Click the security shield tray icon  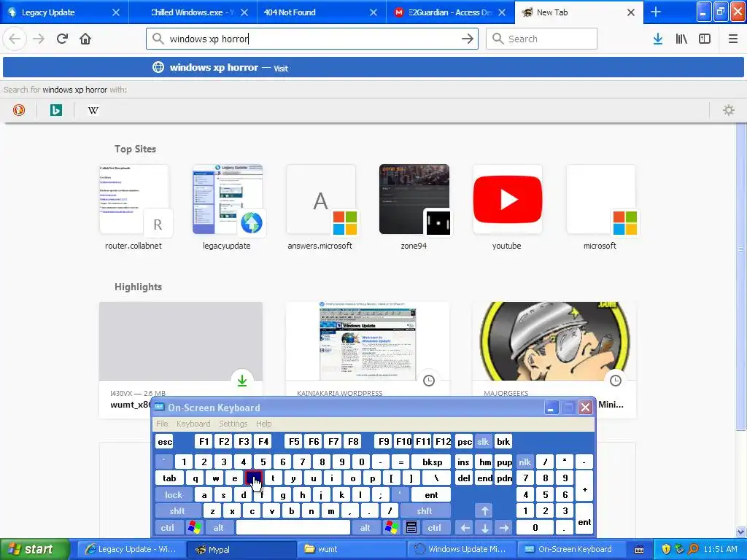tap(666, 549)
